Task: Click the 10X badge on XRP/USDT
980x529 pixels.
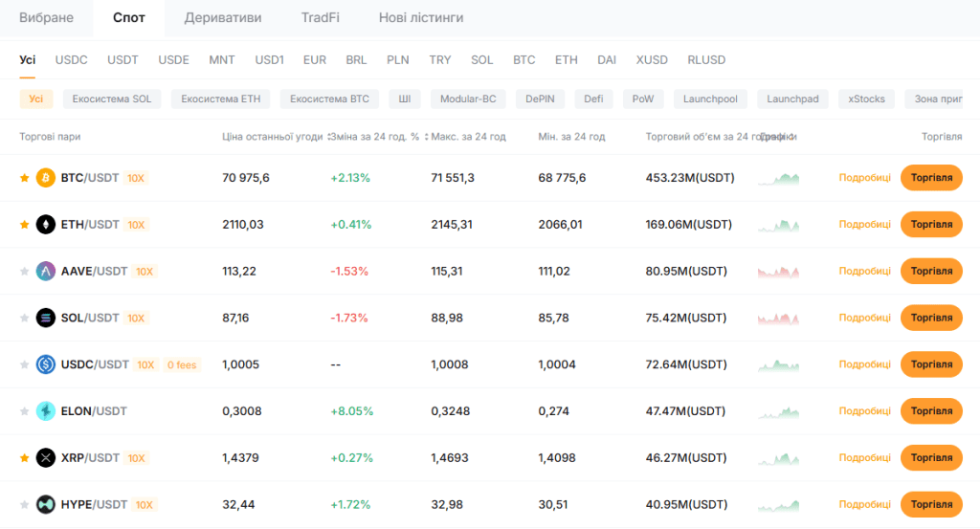Action: tap(136, 458)
